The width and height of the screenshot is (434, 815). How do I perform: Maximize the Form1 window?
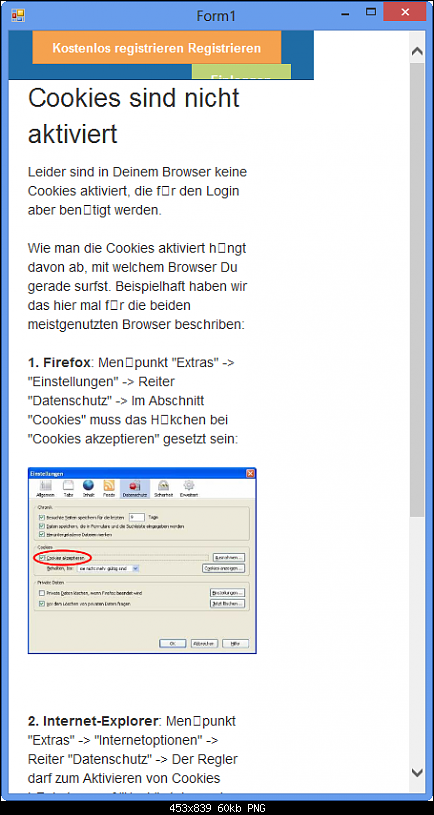pos(371,11)
